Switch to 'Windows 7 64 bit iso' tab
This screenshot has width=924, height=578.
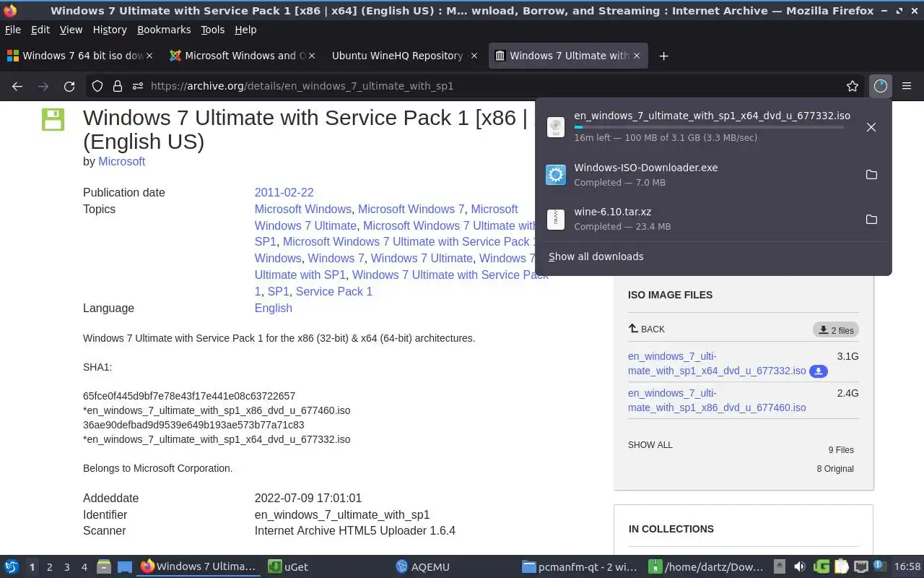pos(79,56)
